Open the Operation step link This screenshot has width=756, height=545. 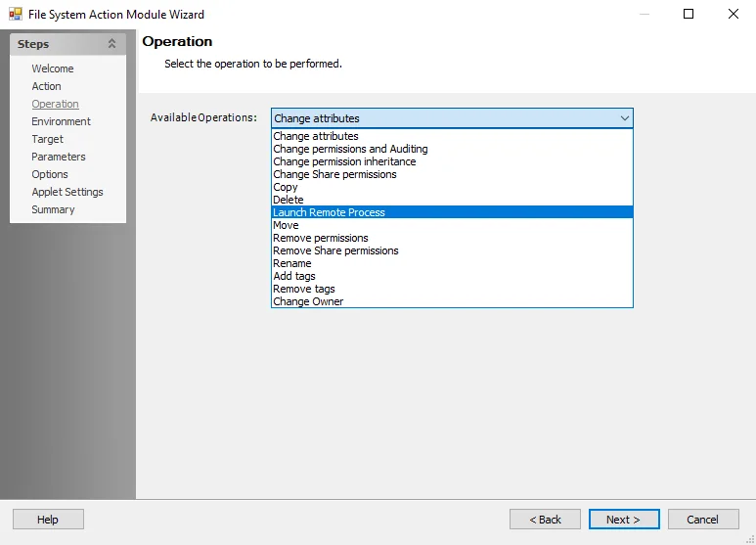click(55, 104)
